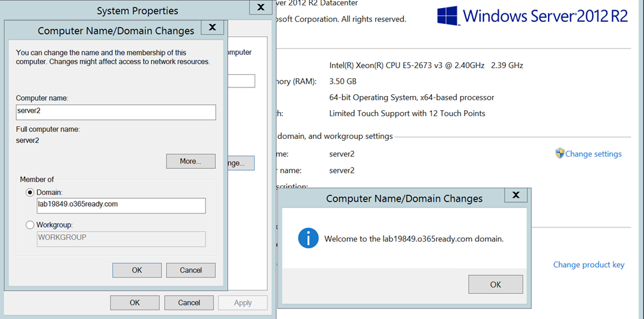Open the Change settings link

(593, 154)
